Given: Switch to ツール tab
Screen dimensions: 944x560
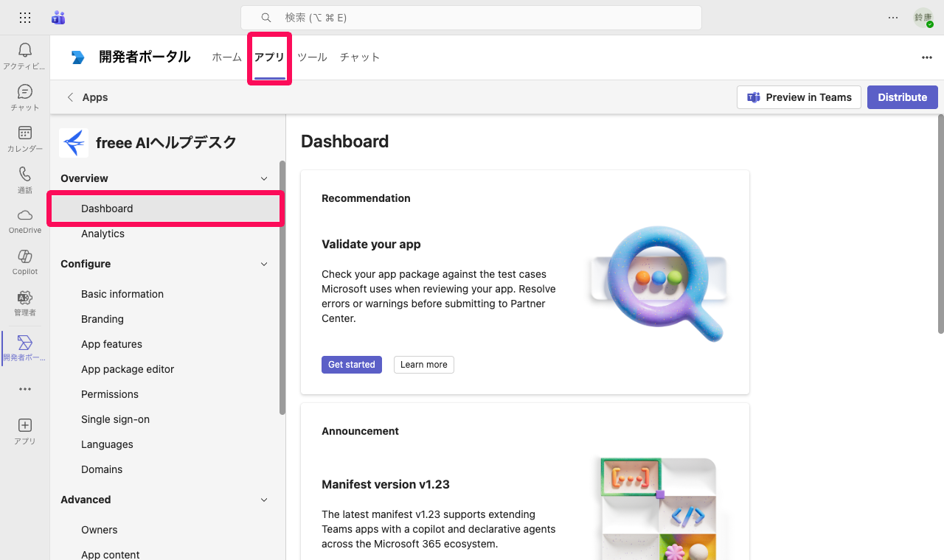Looking at the screenshot, I should point(312,57).
